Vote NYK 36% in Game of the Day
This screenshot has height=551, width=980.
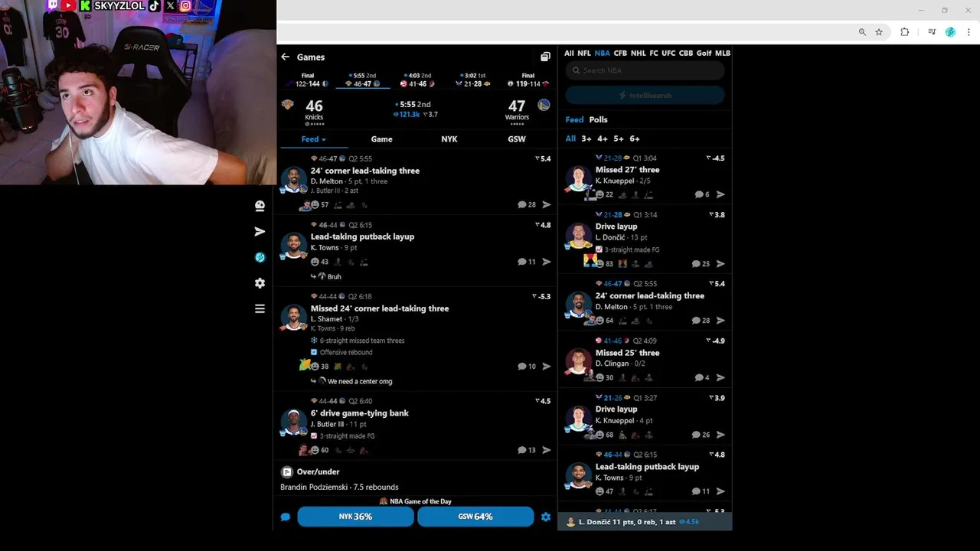coord(355,517)
